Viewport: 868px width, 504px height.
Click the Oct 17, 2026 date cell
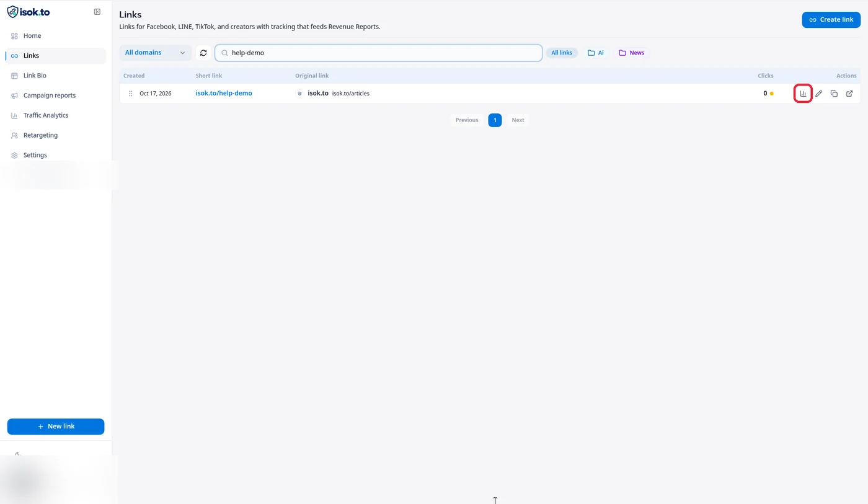click(x=156, y=94)
